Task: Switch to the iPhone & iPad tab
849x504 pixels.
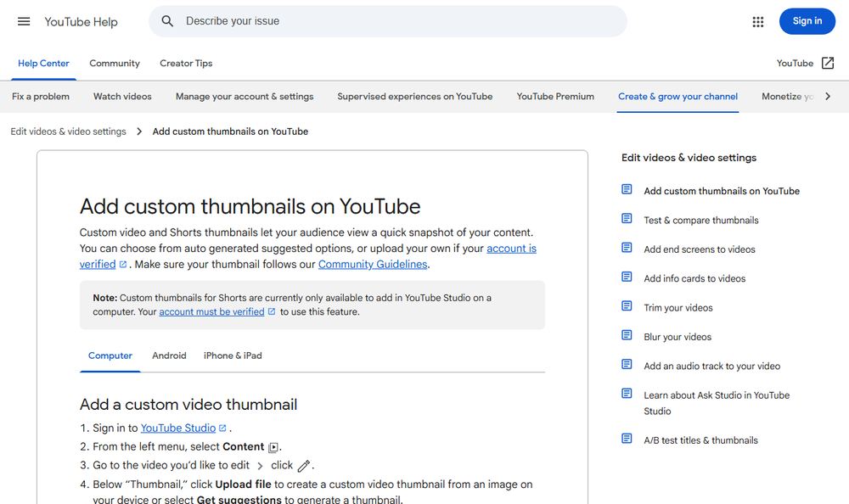Action: [233, 356]
